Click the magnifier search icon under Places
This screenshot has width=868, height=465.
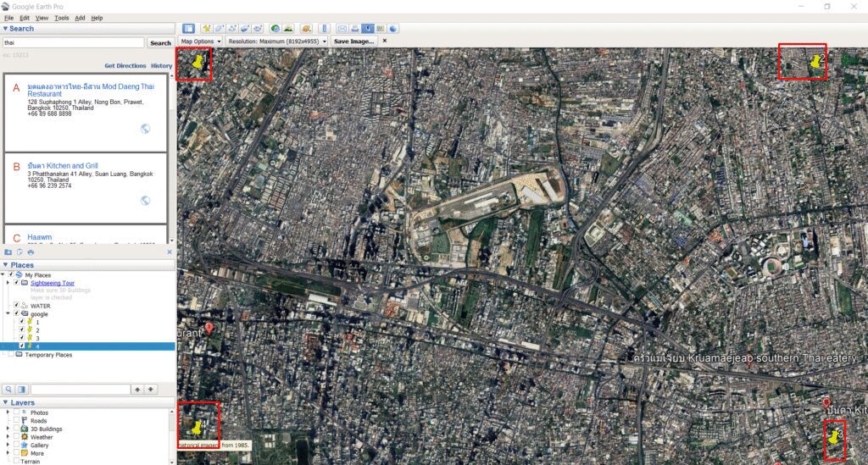(8, 390)
